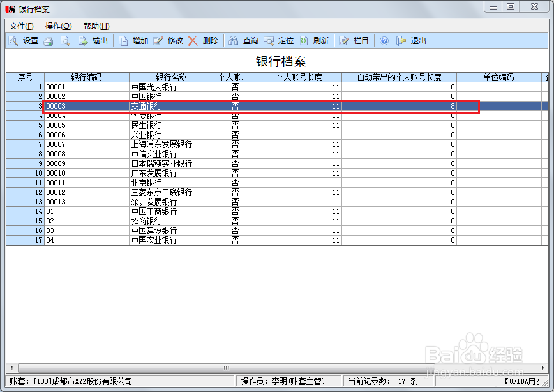Viewport: 554px width, 392px height.
Task: Click bank code cell 00013
Action: pyautogui.click(x=87, y=202)
